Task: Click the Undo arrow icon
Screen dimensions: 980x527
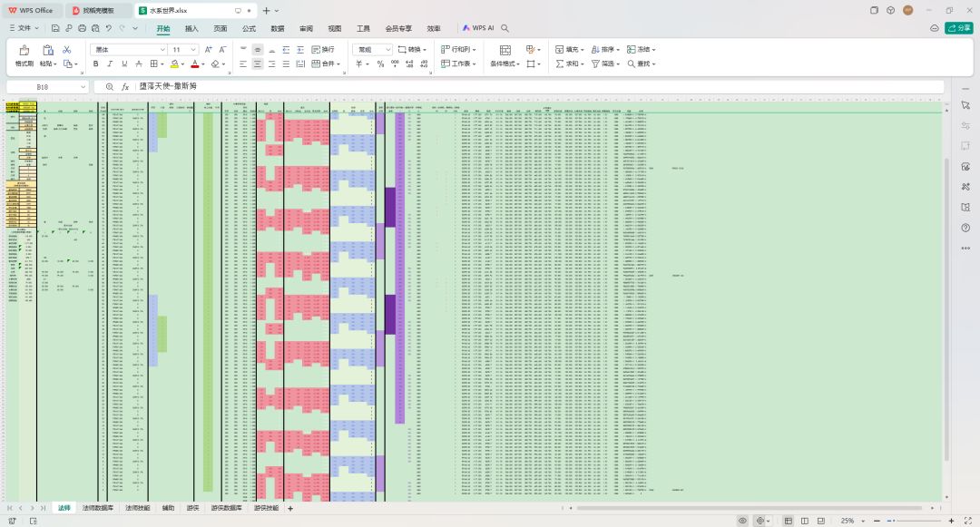Action: (x=109, y=28)
